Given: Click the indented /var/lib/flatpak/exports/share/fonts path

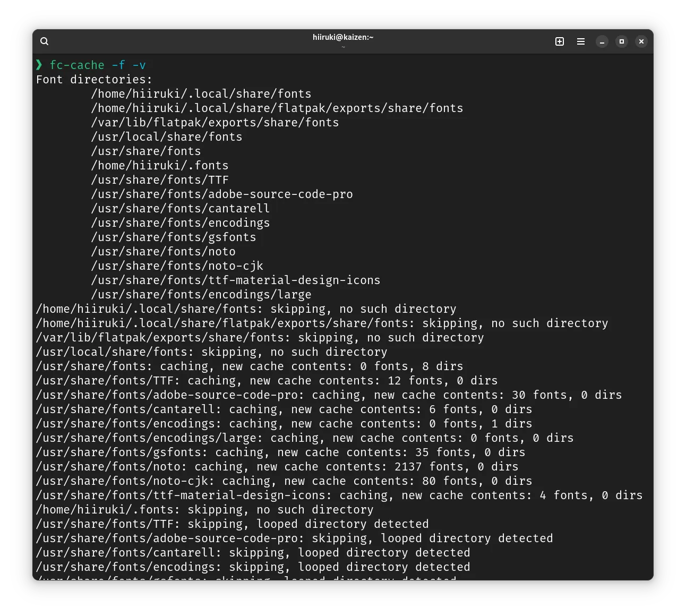Looking at the screenshot, I should [x=215, y=123].
